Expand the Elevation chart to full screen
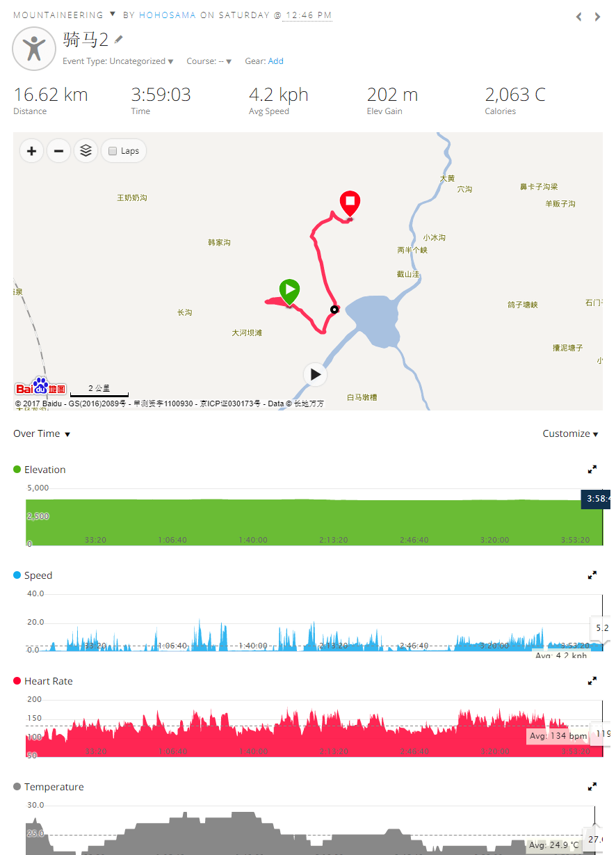The image size is (616, 855). [x=592, y=470]
